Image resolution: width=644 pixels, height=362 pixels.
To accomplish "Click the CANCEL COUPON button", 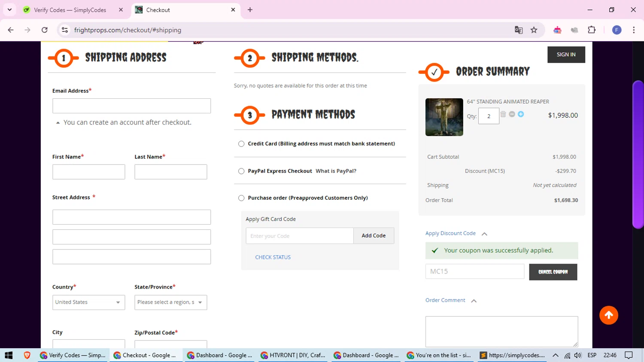I will pyautogui.click(x=553, y=272).
